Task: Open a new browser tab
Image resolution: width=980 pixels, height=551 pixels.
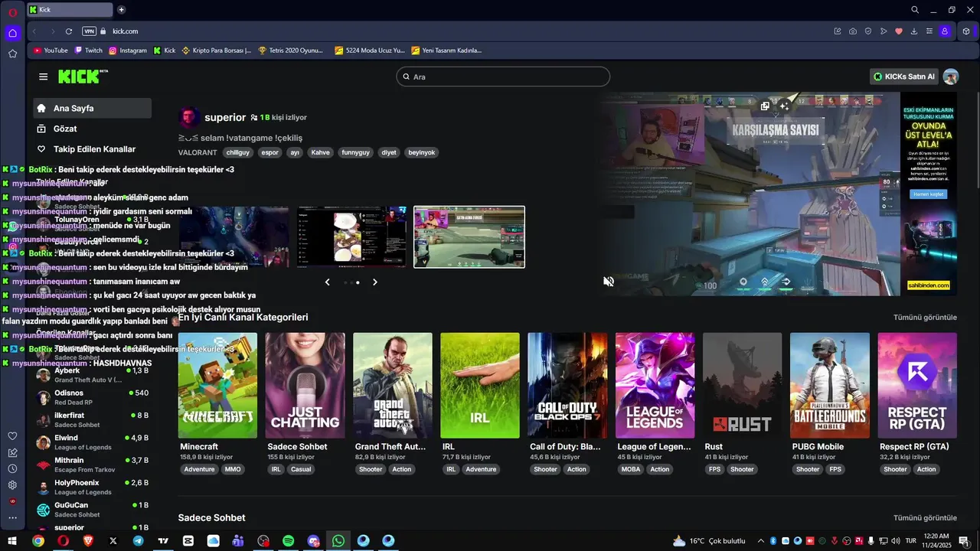Action: tap(121, 10)
